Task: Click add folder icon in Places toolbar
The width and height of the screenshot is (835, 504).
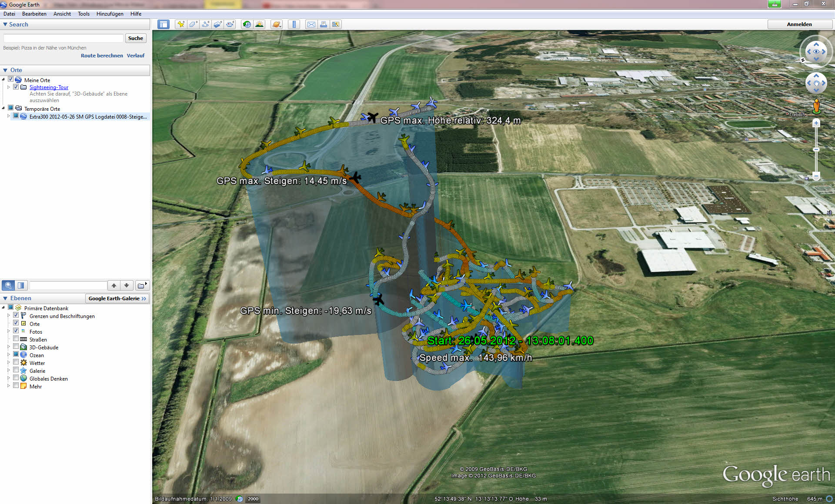Action: tap(142, 285)
